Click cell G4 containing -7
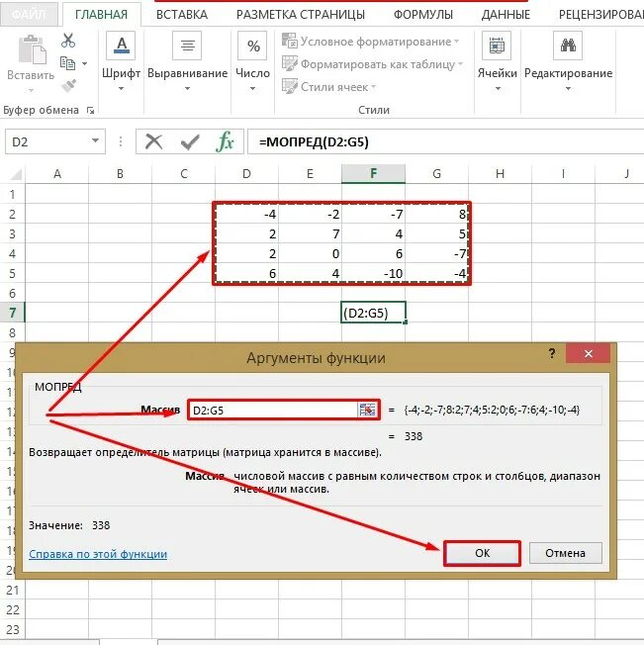 coord(436,254)
